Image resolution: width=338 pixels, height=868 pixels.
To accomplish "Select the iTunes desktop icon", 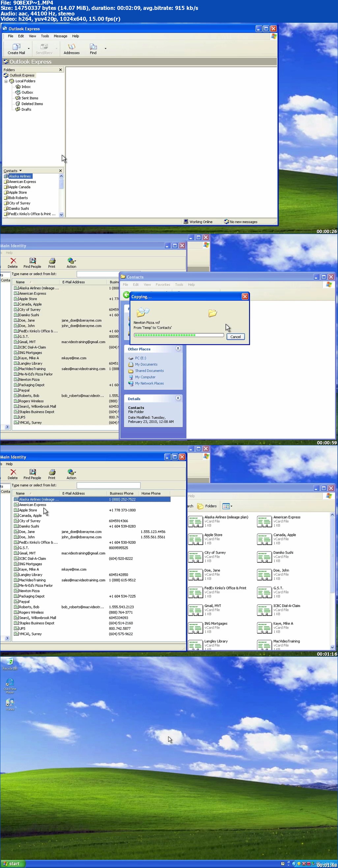I will (x=10, y=705).
